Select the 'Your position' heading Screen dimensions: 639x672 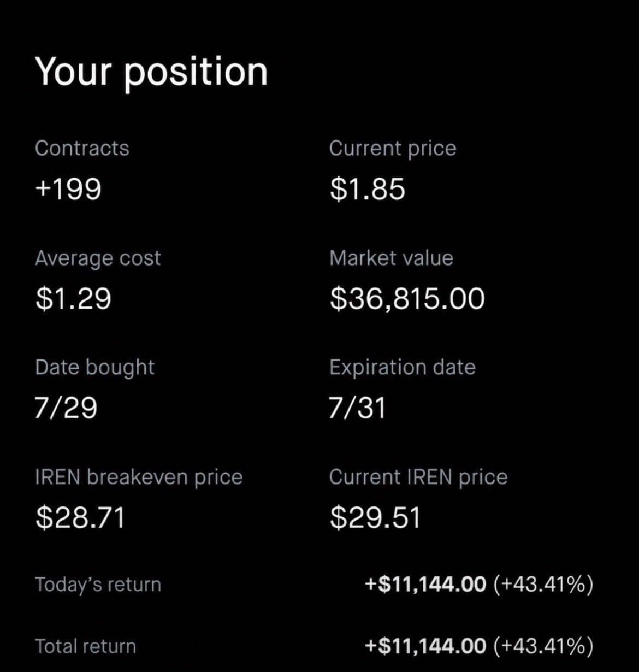151,72
